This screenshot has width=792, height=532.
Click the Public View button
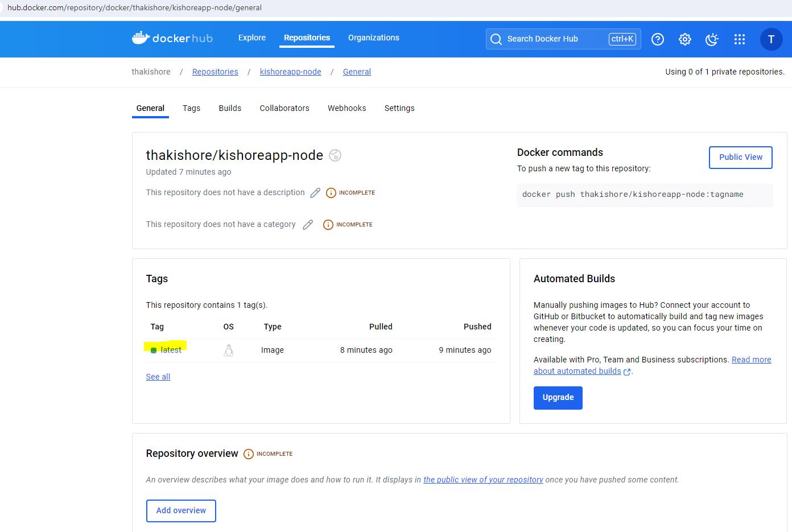(740, 158)
